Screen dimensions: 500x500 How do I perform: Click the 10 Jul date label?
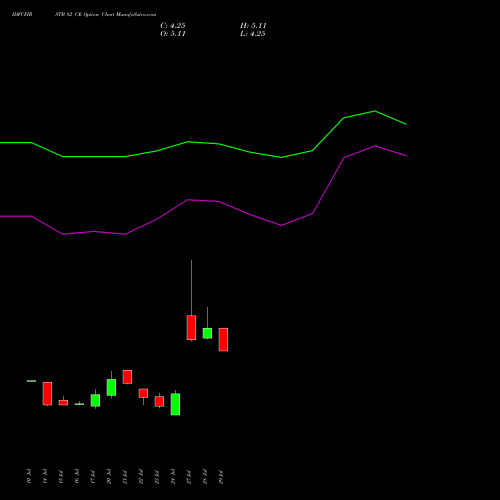[29, 477]
